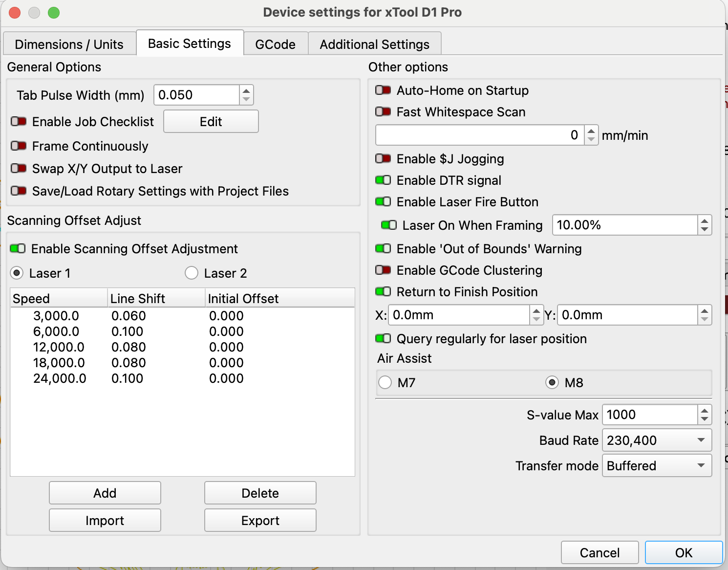The width and height of the screenshot is (728, 570).
Task: Select the 12,000.0 speed row
Action: pos(182,347)
